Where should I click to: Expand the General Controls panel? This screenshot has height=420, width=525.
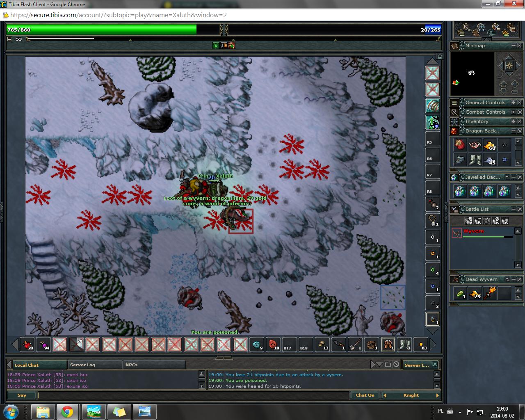tap(513, 103)
